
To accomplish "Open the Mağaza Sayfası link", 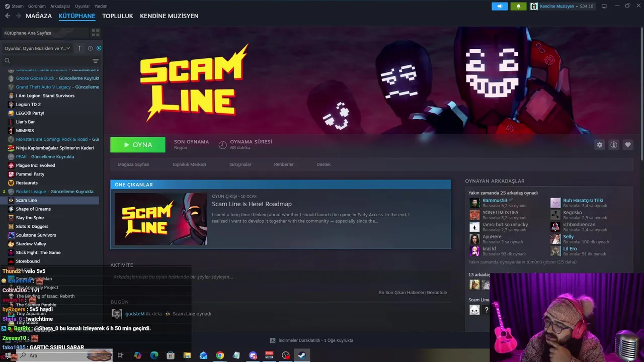I will pos(133,164).
